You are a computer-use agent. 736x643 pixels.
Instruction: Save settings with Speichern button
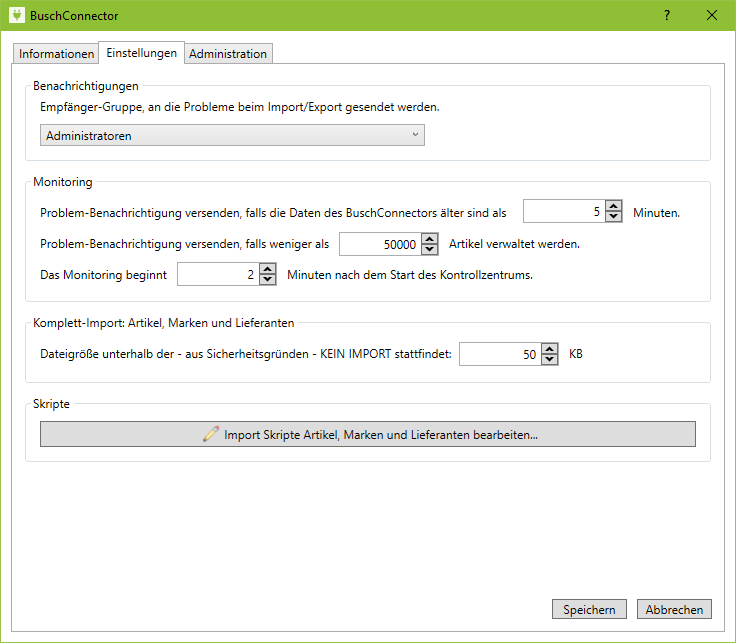click(x=589, y=609)
